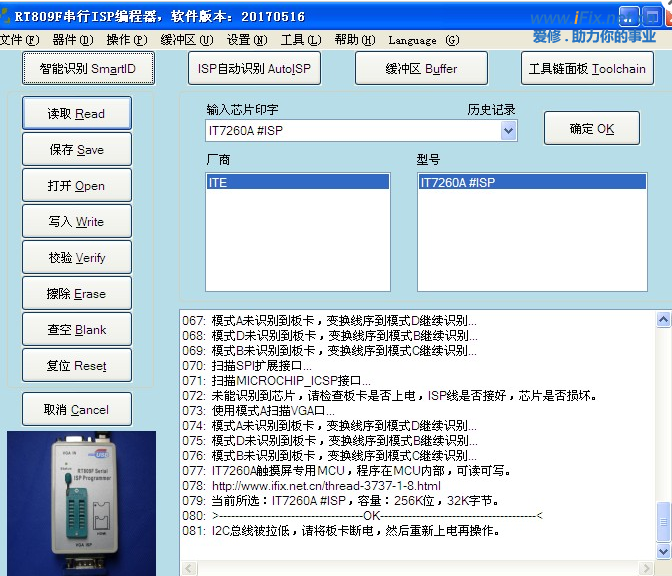Click the ifix.net.cn thread link in log line 078

(x=326, y=486)
